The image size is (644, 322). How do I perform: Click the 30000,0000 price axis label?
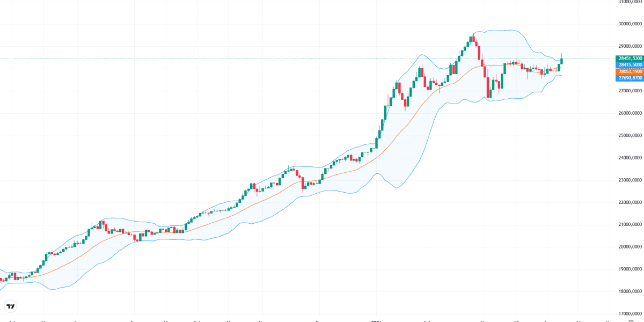(630, 24)
